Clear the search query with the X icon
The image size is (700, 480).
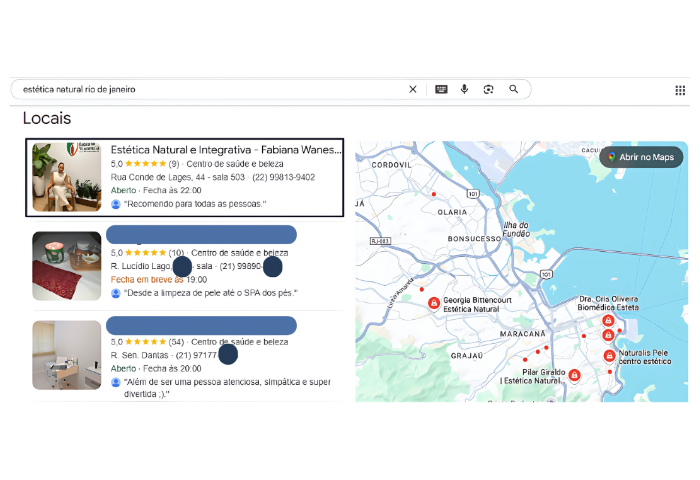412,89
